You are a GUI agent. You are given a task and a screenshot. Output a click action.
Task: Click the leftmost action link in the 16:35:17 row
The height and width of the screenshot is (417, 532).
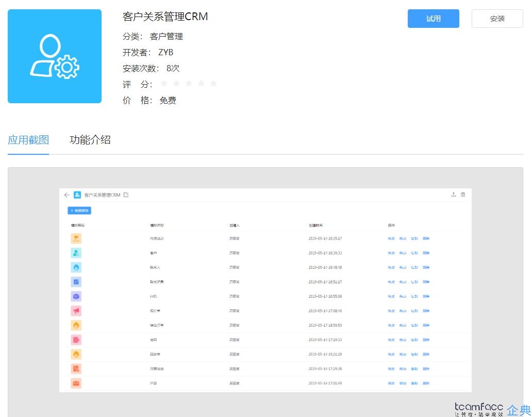point(391,239)
